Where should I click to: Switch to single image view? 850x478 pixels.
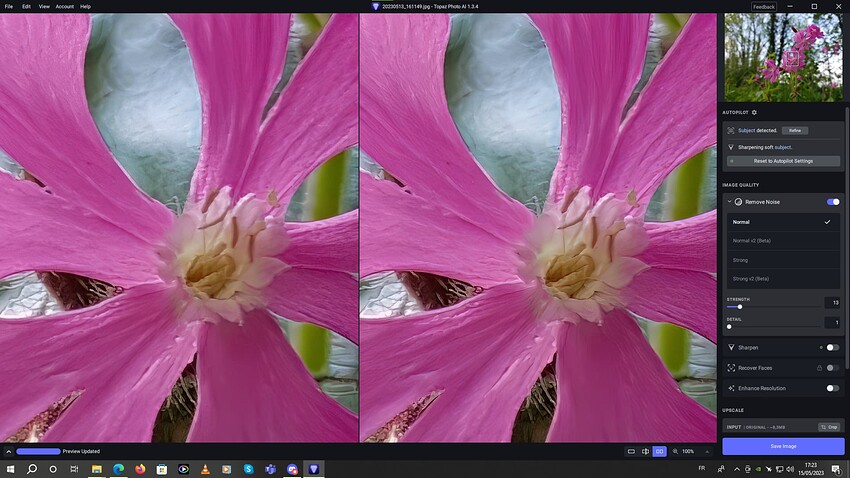pos(631,451)
